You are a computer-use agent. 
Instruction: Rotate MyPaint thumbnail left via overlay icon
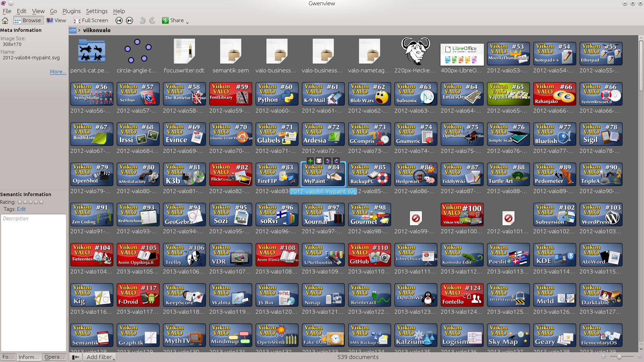(328, 161)
